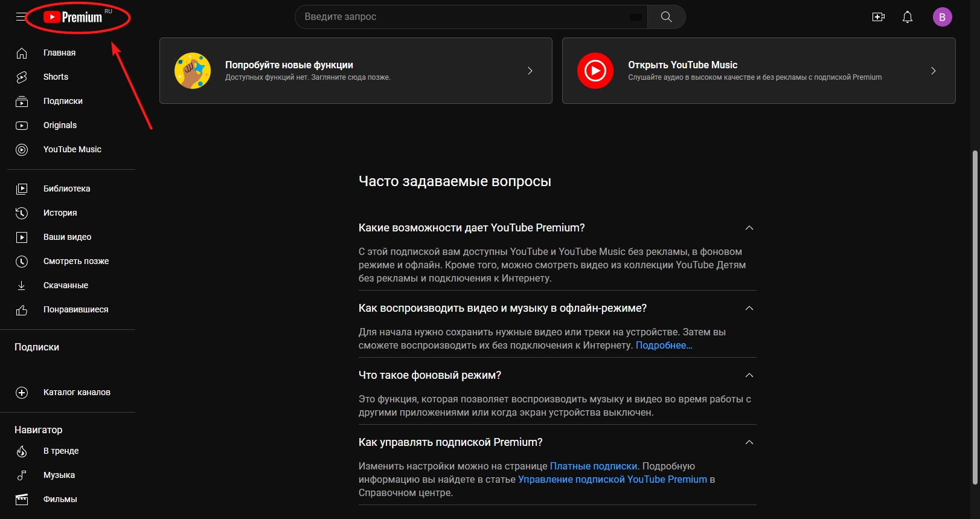980x519 pixels.
Task: Select 'Originals' in the sidebar
Action: 60,125
